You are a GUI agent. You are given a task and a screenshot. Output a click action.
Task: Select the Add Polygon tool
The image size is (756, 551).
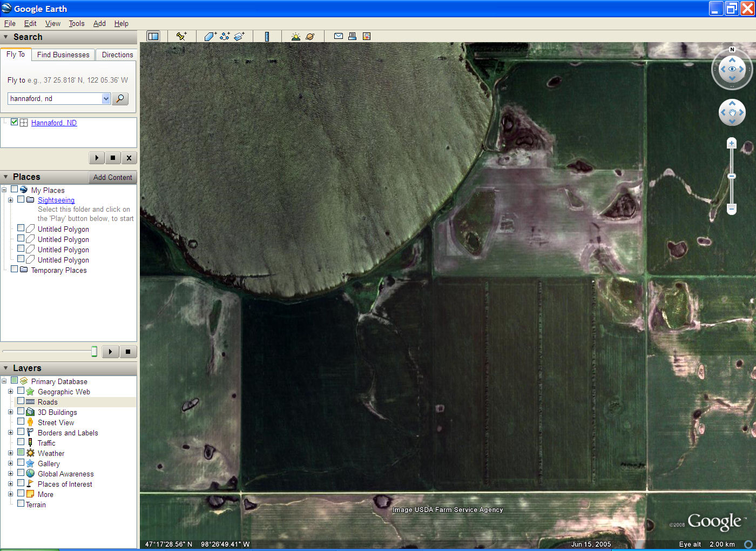210,36
